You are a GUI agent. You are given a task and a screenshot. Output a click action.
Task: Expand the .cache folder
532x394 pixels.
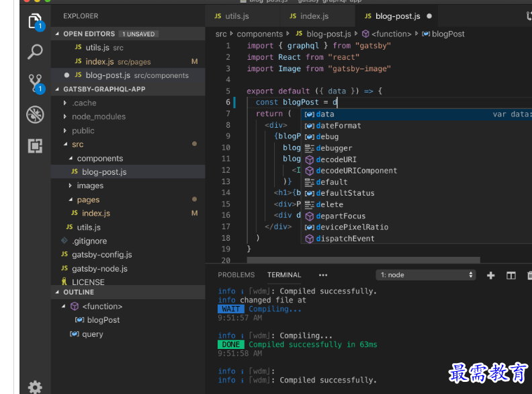[x=64, y=103]
